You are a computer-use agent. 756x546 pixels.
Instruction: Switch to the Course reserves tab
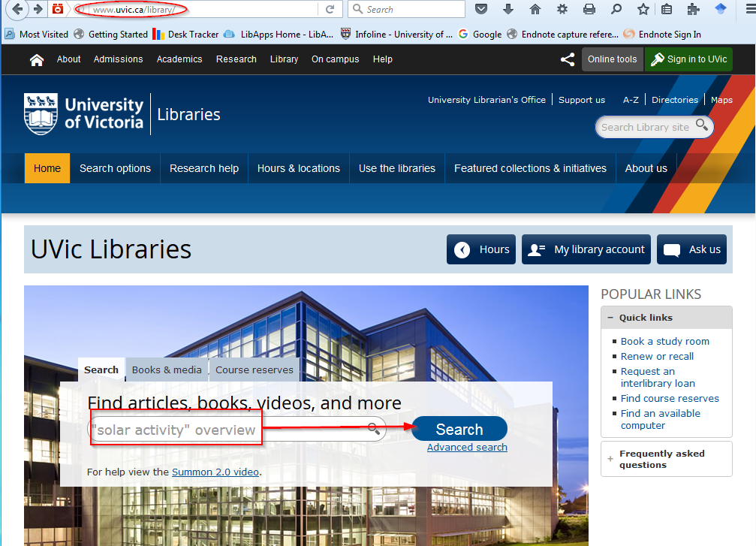254,370
